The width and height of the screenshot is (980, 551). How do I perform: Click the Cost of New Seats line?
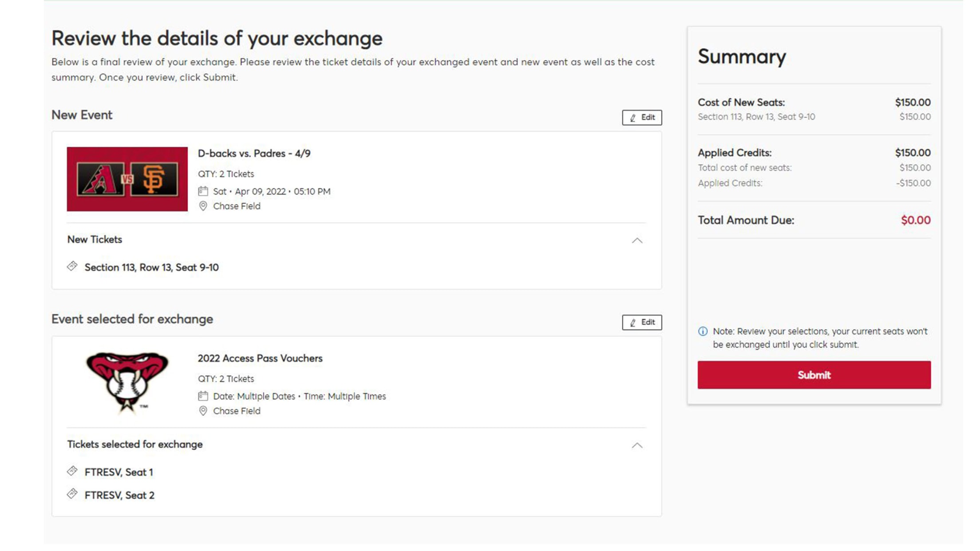741,102
